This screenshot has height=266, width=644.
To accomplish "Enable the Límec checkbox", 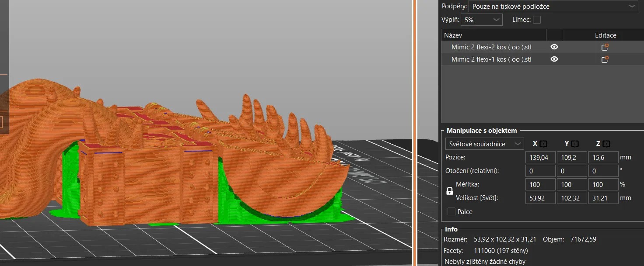I will 537,20.
